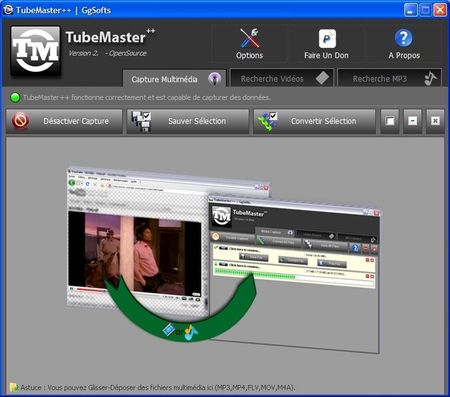
Task: Switch to the Capture Multimédia tab
Action: pos(174,79)
